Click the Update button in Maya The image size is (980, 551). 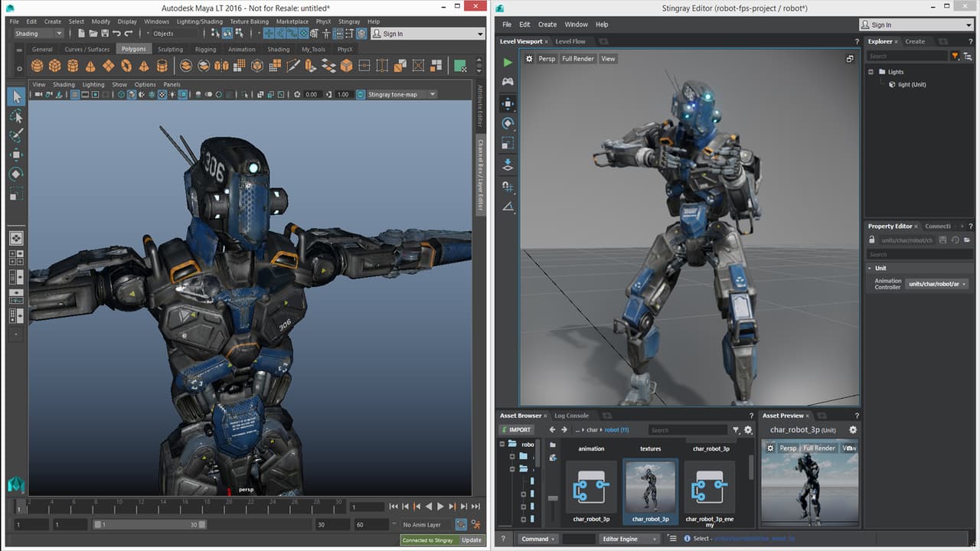pyautogui.click(x=472, y=540)
